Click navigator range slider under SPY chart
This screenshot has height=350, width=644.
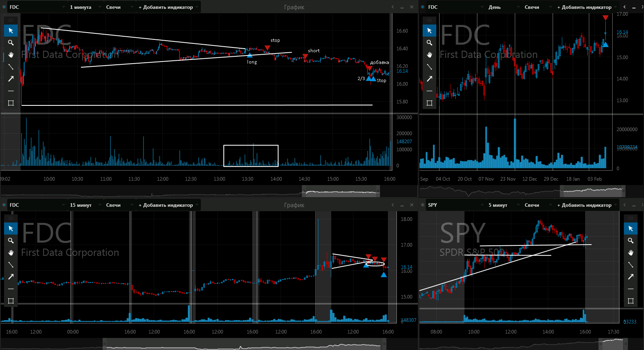[x=613, y=344]
